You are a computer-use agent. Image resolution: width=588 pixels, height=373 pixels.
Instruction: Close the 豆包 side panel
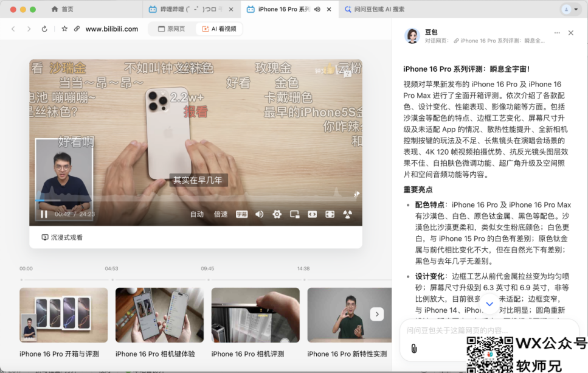tap(571, 33)
